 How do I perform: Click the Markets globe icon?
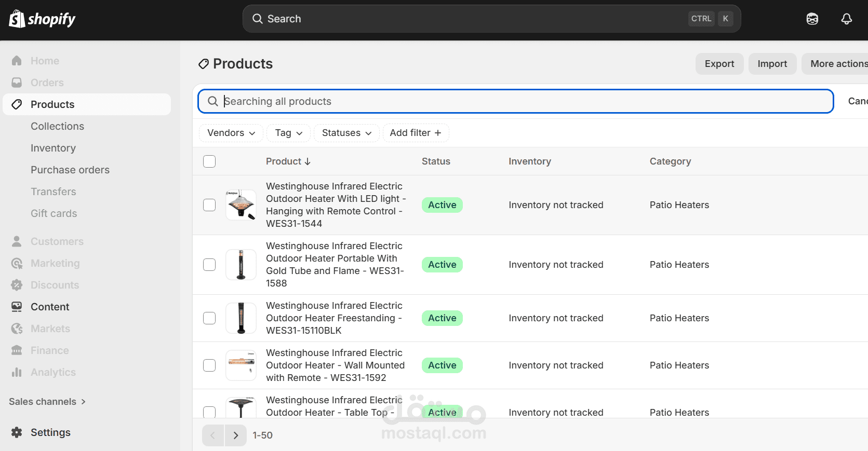(17, 329)
